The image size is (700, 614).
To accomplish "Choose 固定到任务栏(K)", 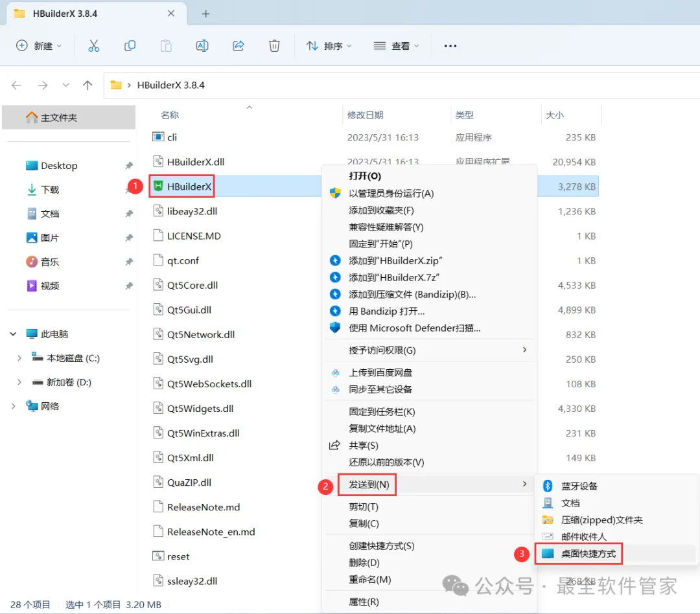I will click(x=430, y=411).
